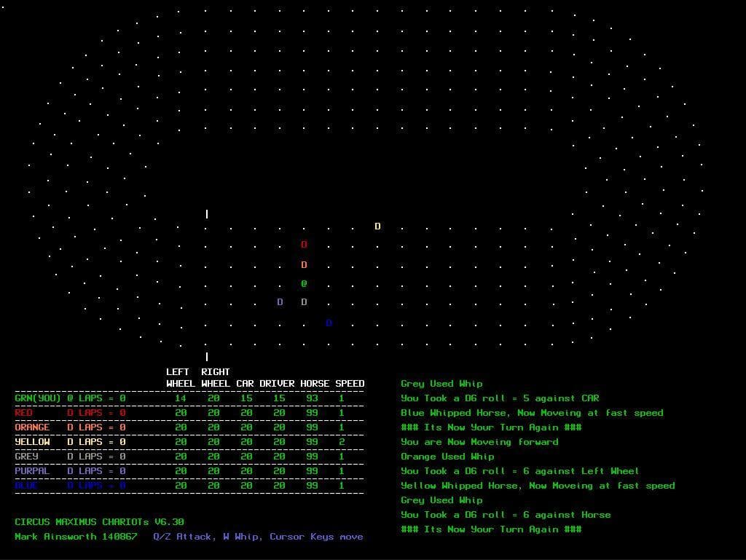Click the RIGHT WHEEL column header
The width and height of the screenshot is (746, 560).
coord(216,377)
